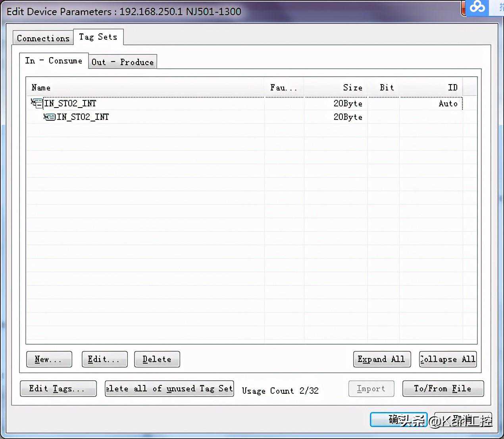Select the top-level IN_ST02_INT tag set name
The image size is (504, 439).
point(70,104)
